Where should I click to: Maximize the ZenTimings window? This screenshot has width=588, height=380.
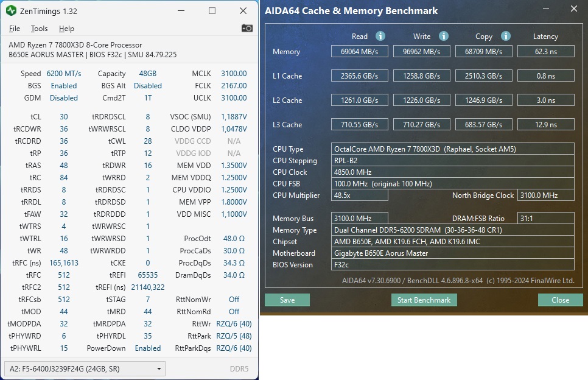[x=212, y=11]
